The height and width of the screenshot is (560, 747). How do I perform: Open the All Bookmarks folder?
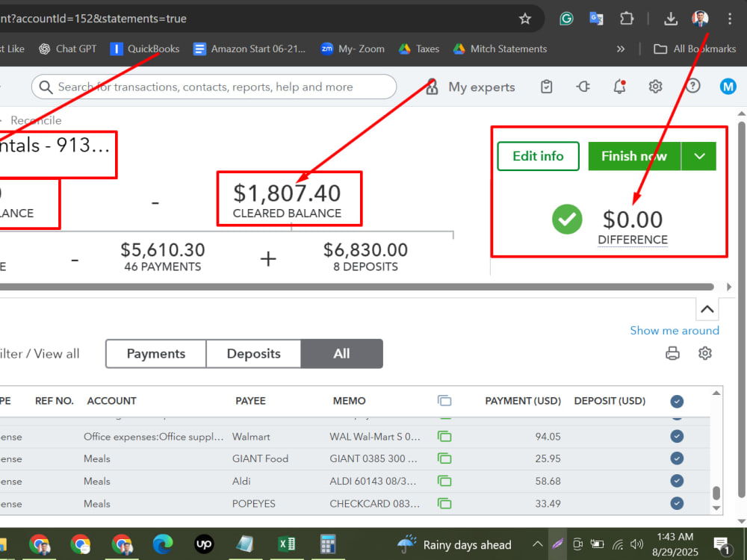(695, 49)
